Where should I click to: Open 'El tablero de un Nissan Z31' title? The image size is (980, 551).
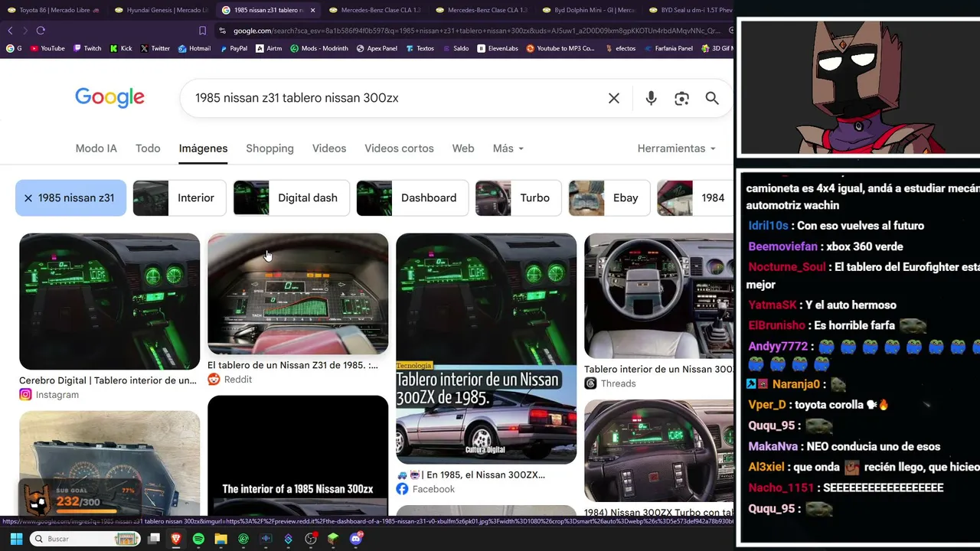[293, 365]
